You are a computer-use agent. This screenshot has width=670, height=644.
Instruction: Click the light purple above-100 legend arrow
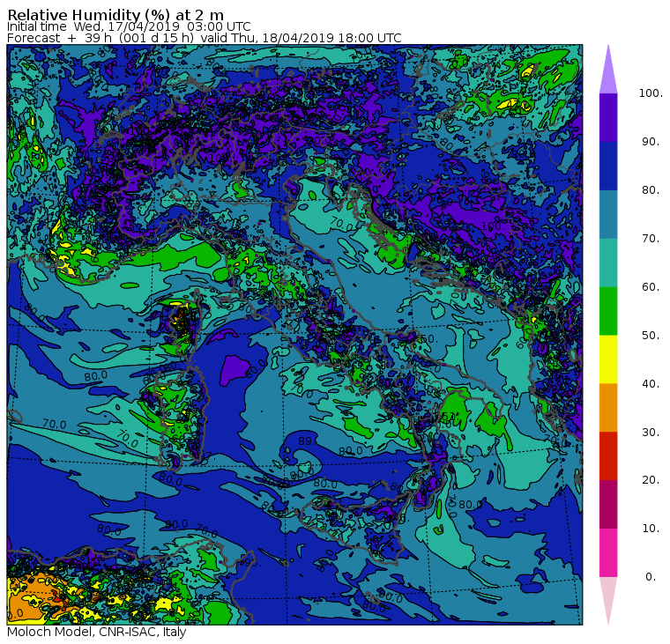608,70
